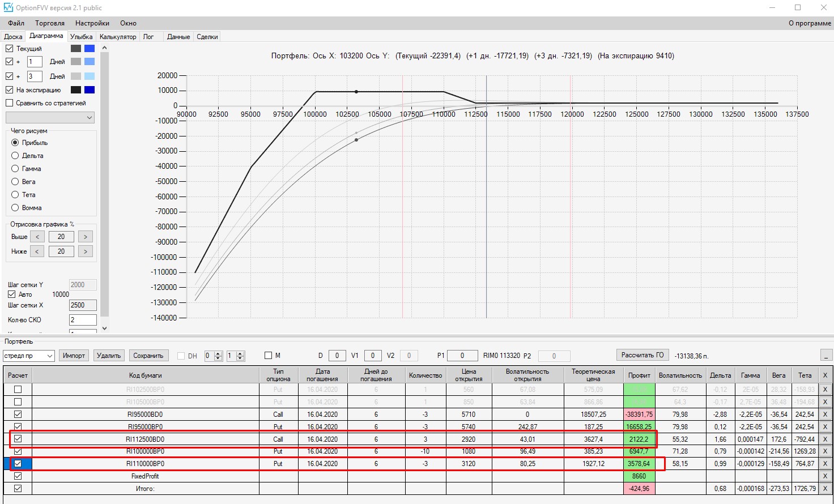Click the Шаг сетки X input field
Viewport: 834px width, 504px height.
tap(83, 305)
